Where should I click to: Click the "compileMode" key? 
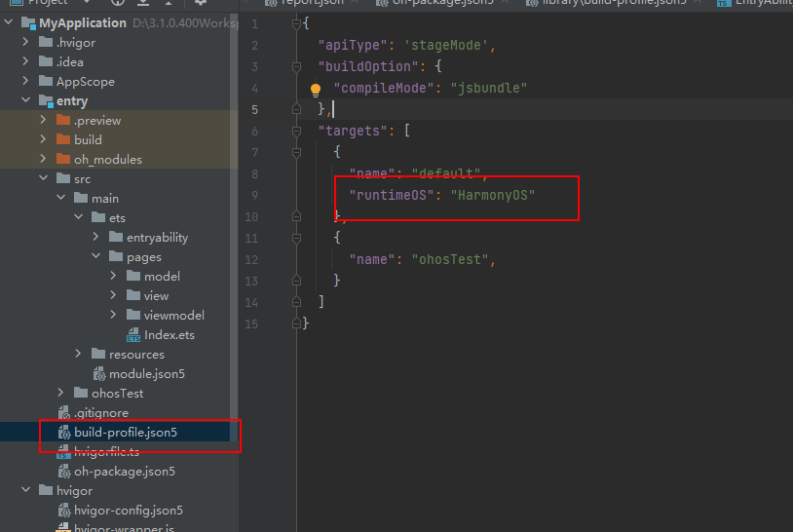pyautogui.click(x=384, y=88)
